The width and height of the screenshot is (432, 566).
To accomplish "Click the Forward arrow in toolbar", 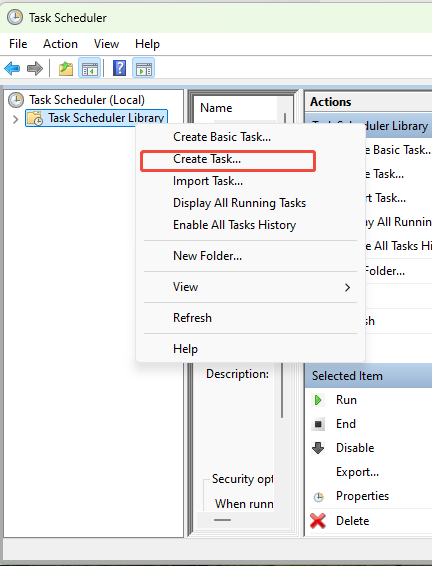I will pyautogui.click(x=35, y=68).
